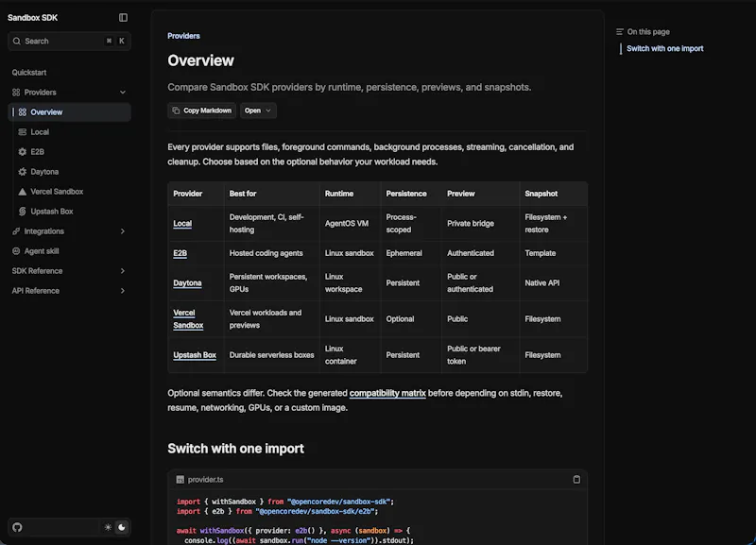Click the Agent skill icon

point(16,251)
